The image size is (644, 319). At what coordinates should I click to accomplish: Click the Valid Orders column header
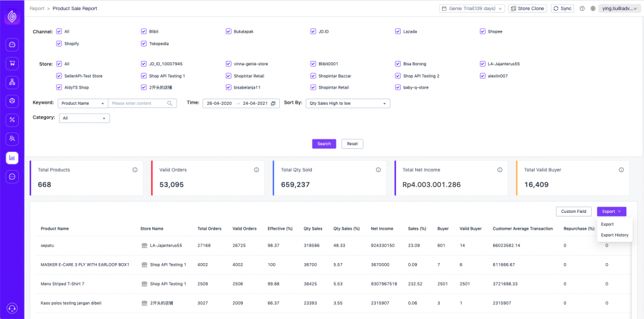pyautogui.click(x=245, y=229)
